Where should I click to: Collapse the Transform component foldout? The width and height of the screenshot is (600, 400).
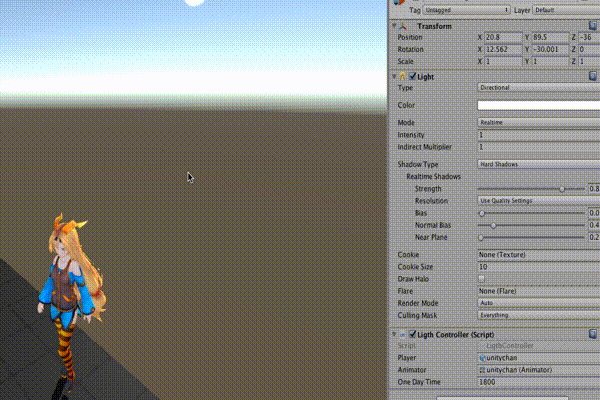394,26
